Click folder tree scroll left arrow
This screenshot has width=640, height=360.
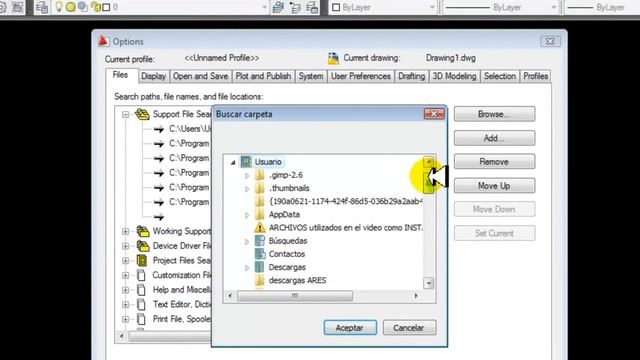point(230,296)
